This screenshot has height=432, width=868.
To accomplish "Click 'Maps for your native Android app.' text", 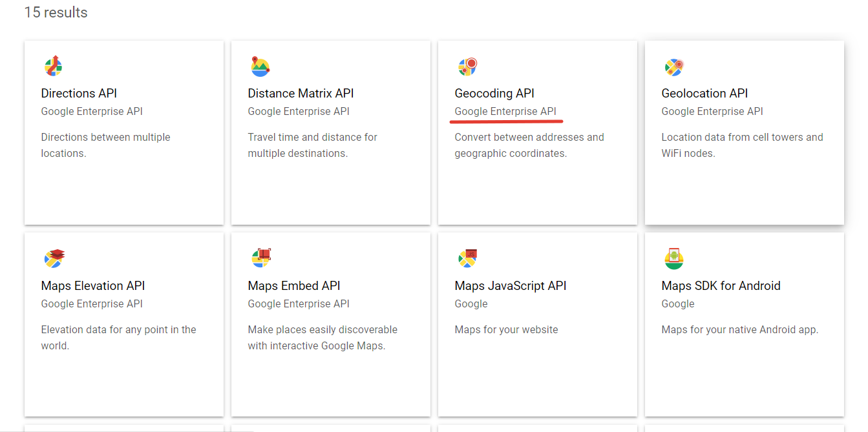I will 740,329.
